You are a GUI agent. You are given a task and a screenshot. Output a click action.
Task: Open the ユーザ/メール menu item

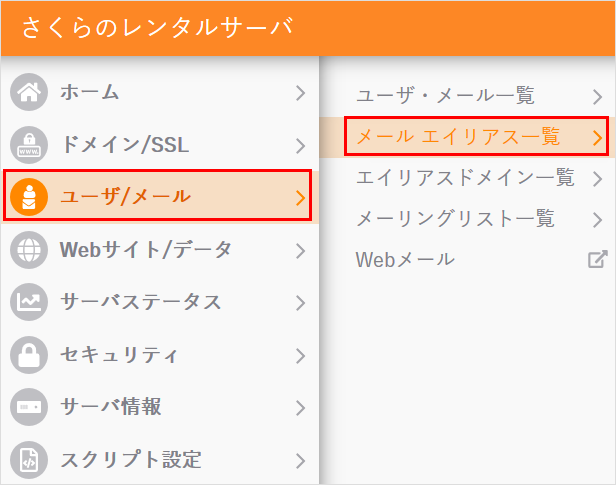tap(125, 197)
